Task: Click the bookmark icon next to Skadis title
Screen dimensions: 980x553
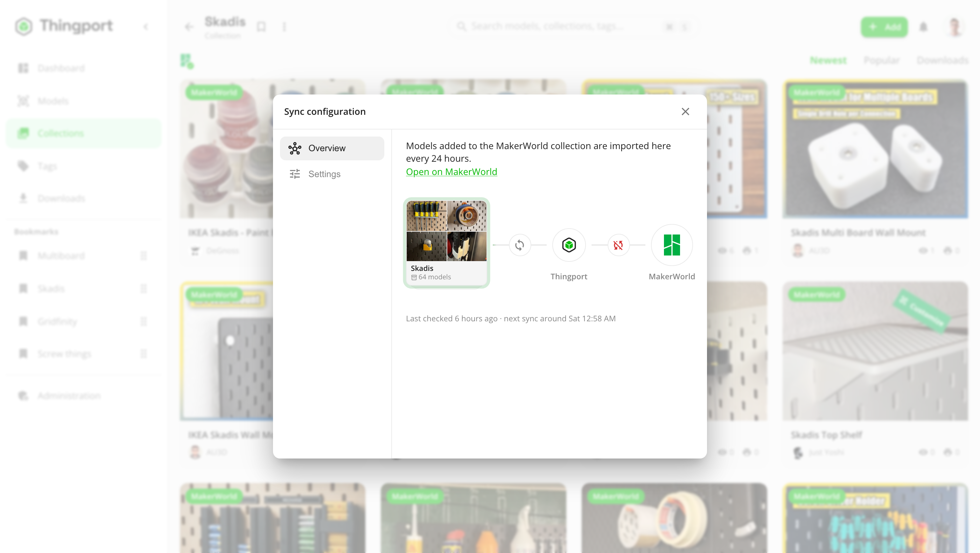Action: click(x=261, y=27)
